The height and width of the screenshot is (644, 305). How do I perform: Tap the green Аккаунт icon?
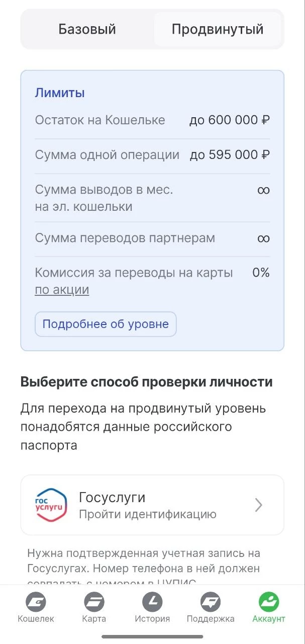coord(269,602)
